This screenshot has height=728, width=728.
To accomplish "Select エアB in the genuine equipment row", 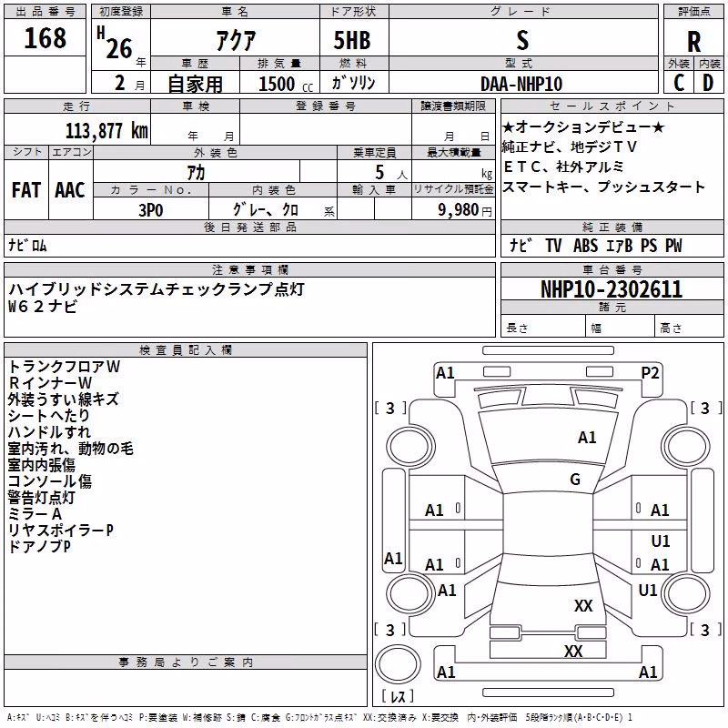I will pos(620,245).
